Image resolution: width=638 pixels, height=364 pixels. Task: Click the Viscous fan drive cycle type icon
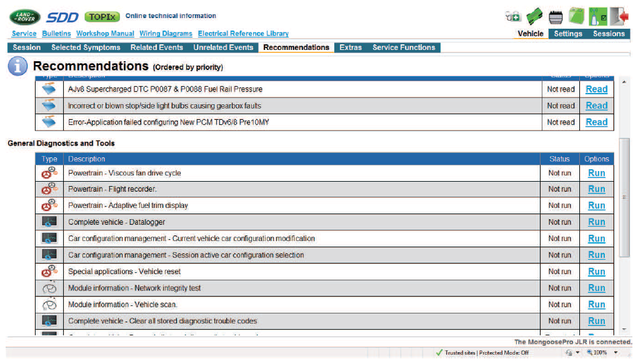point(49,173)
